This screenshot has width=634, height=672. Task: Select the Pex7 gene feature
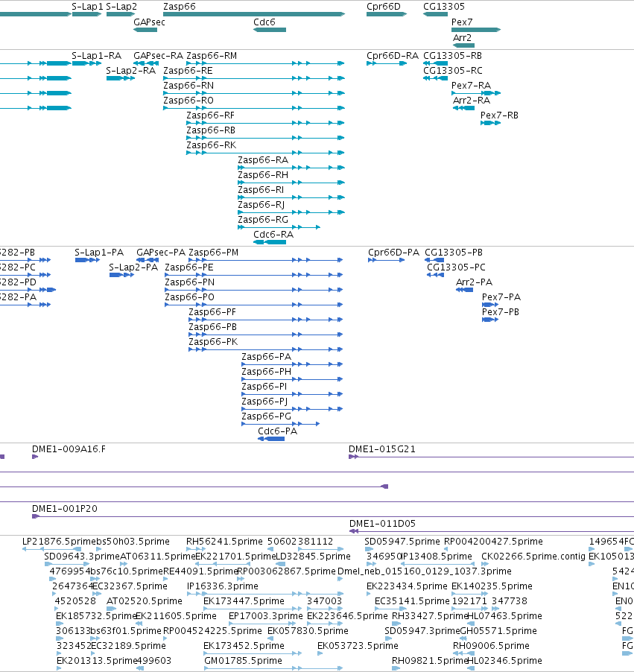point(476,30)
